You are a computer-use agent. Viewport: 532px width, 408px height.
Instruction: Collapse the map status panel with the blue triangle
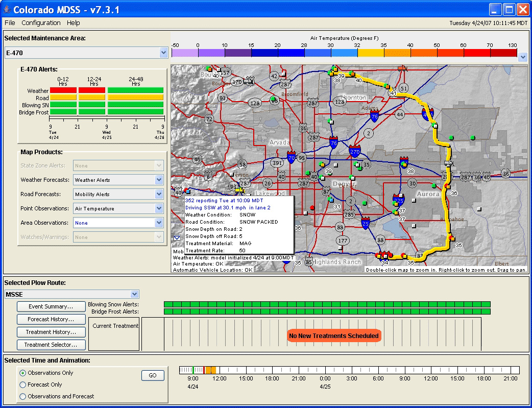177,237
